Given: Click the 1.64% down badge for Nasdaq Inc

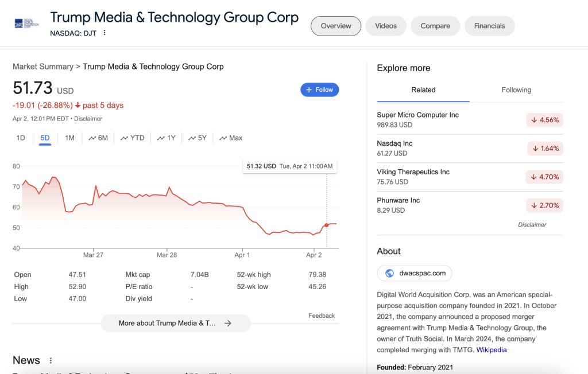Looking at the screenshot, I should click(x=546, y=149).
